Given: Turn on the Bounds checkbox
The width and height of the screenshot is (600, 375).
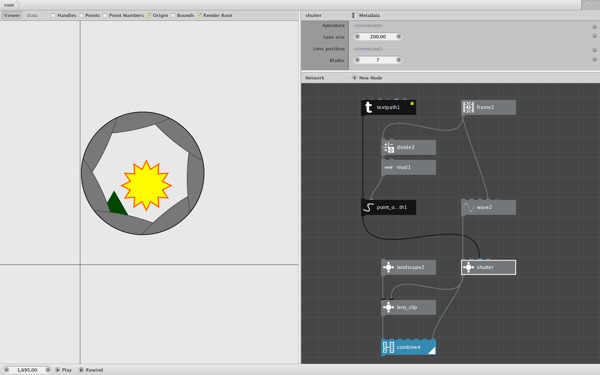Looking at the screenshot, I should click(173, 15).
